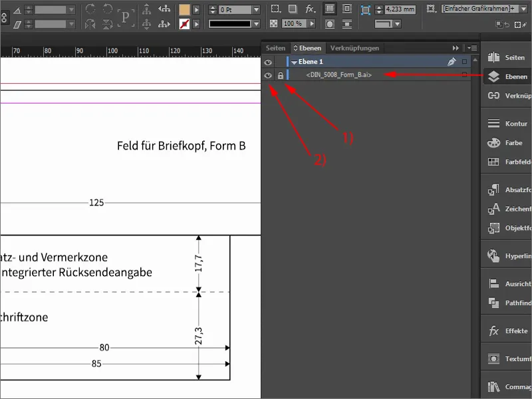This screenshot has height=399, width=532.
Task: Open the opacity slider arrow
Action: (x=311, y=24)
